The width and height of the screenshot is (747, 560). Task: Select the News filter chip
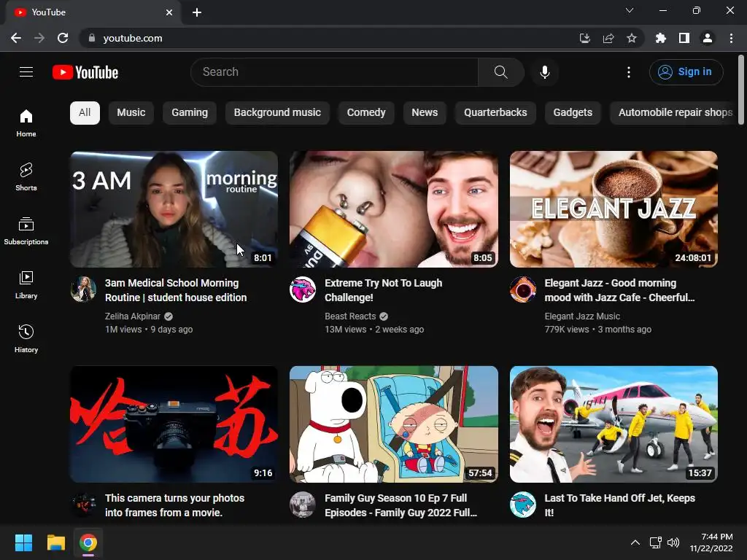click(x=425, y=113)
